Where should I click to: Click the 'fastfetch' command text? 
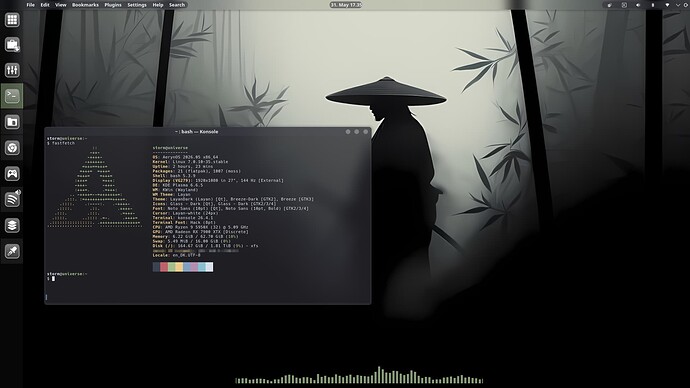tap(64, 143)
